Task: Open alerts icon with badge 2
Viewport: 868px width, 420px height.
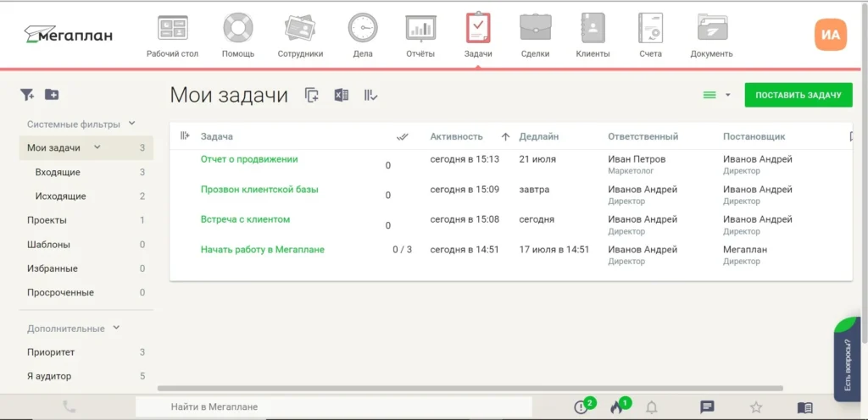Action: tap(581, 407)
